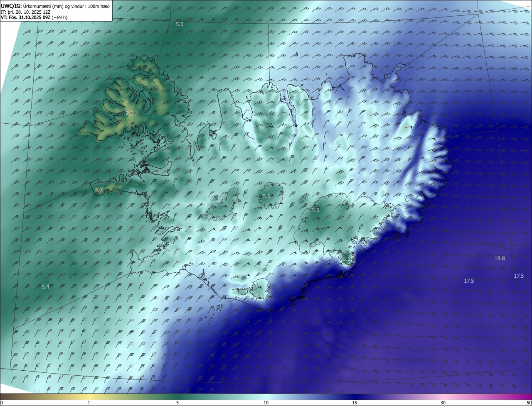
Task: Click the faint 7.4 value on the southern glacier
Action: tap(258, 295)
